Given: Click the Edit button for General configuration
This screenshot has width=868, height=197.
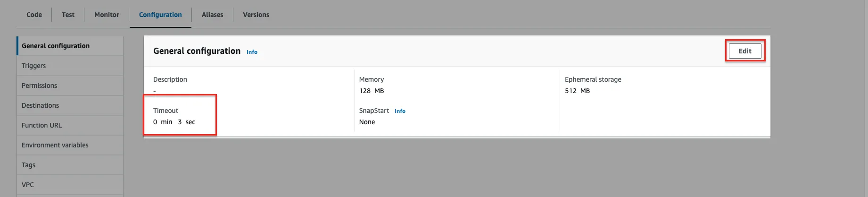Looking at the screenshot, I should tap(745, 51).
